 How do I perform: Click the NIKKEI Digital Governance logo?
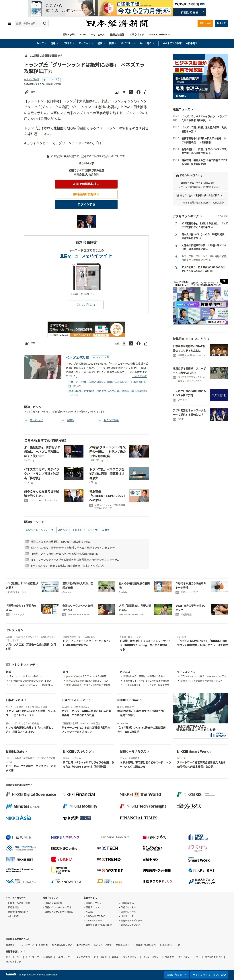(x=31, y=794)
